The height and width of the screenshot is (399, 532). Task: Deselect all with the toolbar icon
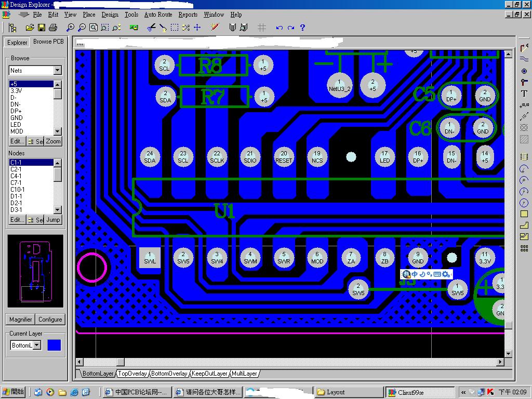[186, 28]
